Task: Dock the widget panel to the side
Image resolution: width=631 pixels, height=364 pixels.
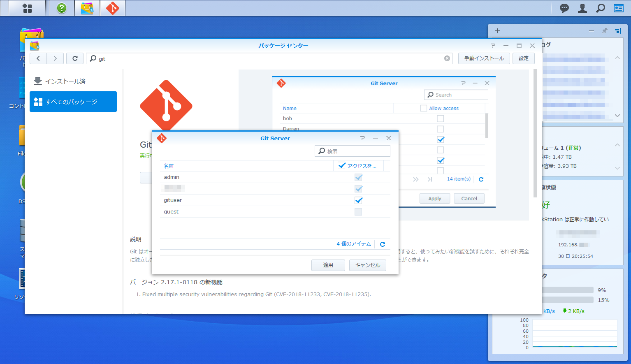Action: click(x=618, y=31)
